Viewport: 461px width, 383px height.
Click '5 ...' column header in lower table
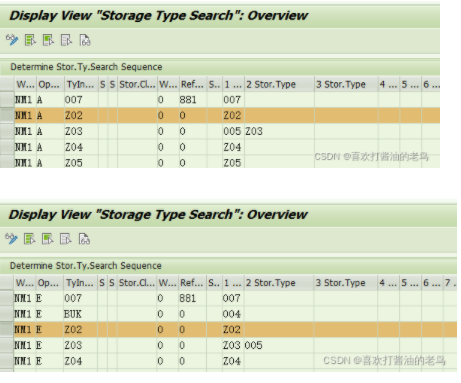pyautogui.click(x=410, y=283)
